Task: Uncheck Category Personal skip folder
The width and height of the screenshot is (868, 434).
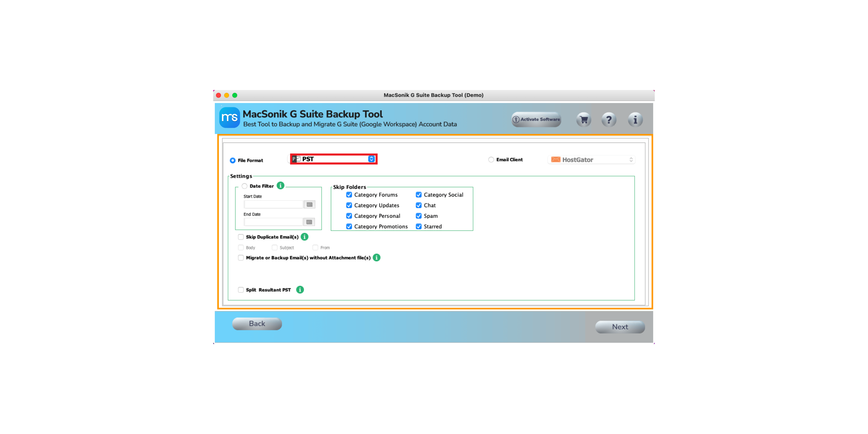Action: coord(349,216)
